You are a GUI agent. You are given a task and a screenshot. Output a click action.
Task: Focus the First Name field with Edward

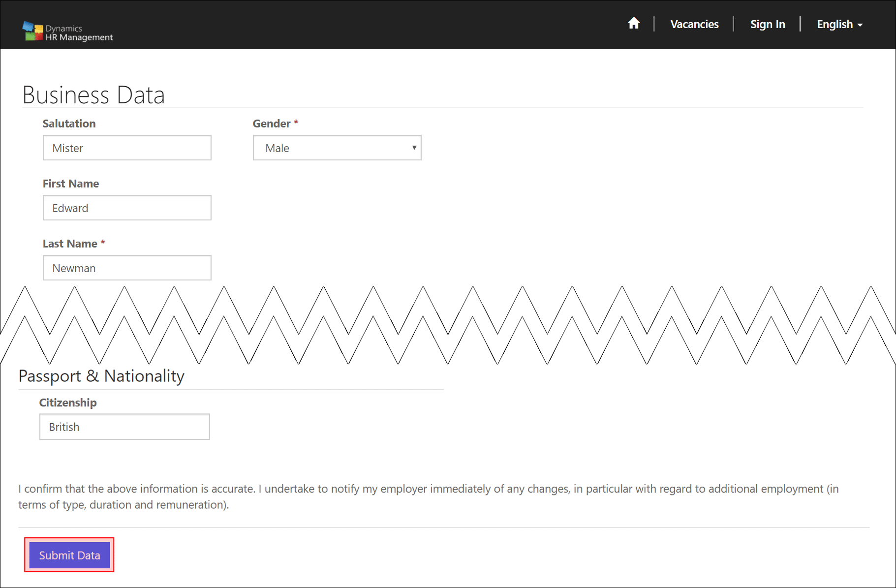[127, 208]
